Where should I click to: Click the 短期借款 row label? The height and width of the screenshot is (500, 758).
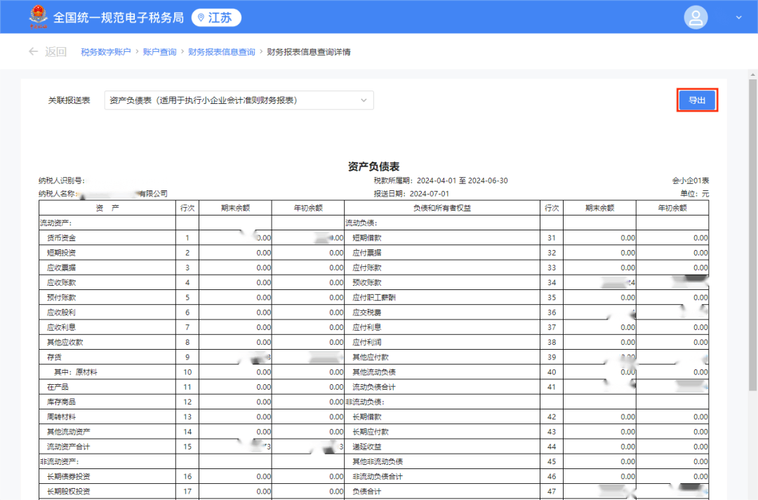point(367,238)
